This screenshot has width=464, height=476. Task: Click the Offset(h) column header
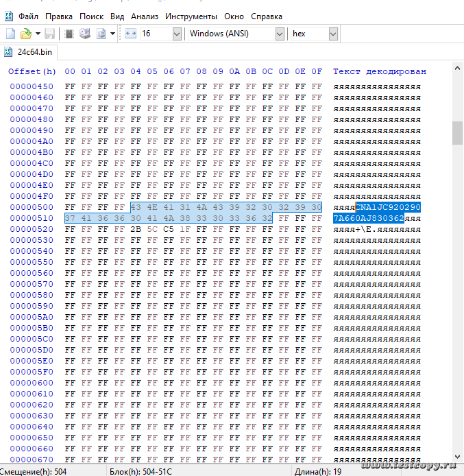tap(32, 71)
